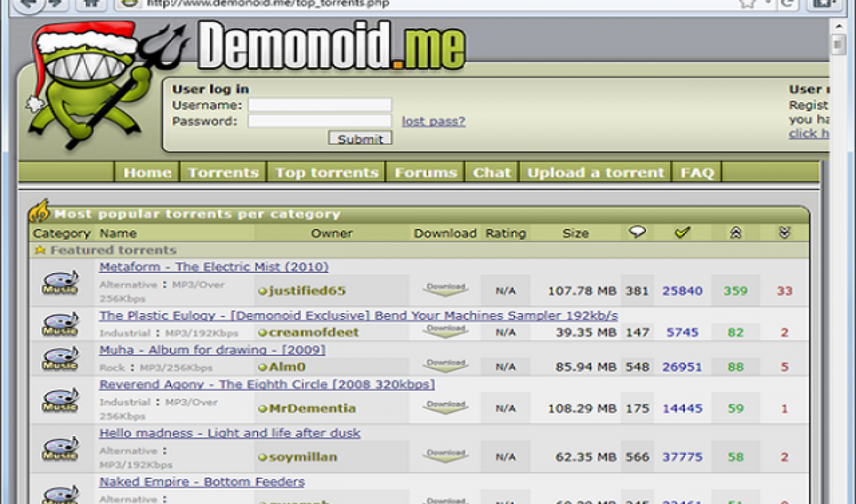Viewport: 856px width, 504px height.
Task: Click the fire icon beside Most popular torrents
Action: [40, 212]
